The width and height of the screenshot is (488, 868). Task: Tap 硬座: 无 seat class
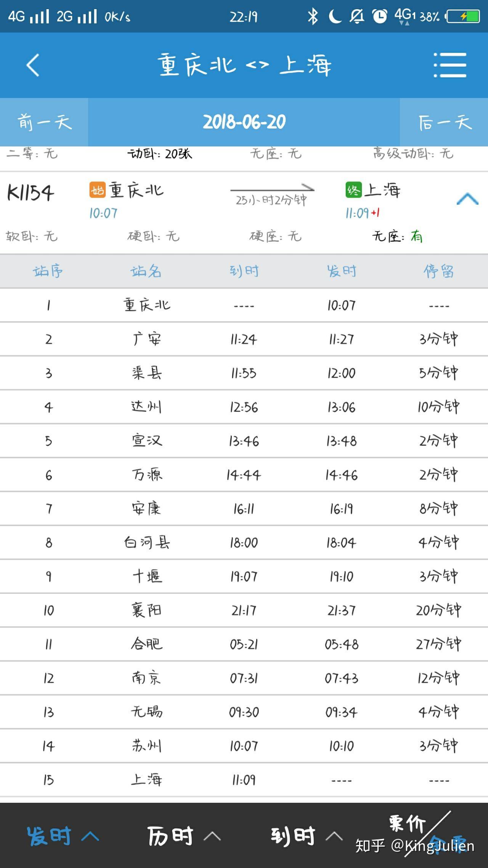pos(275,236)
